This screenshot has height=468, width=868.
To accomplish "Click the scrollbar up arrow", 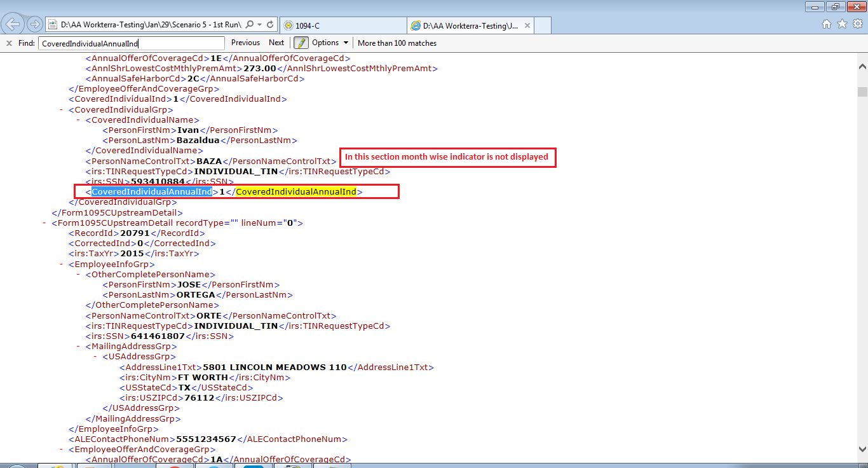I will [862, 66].
